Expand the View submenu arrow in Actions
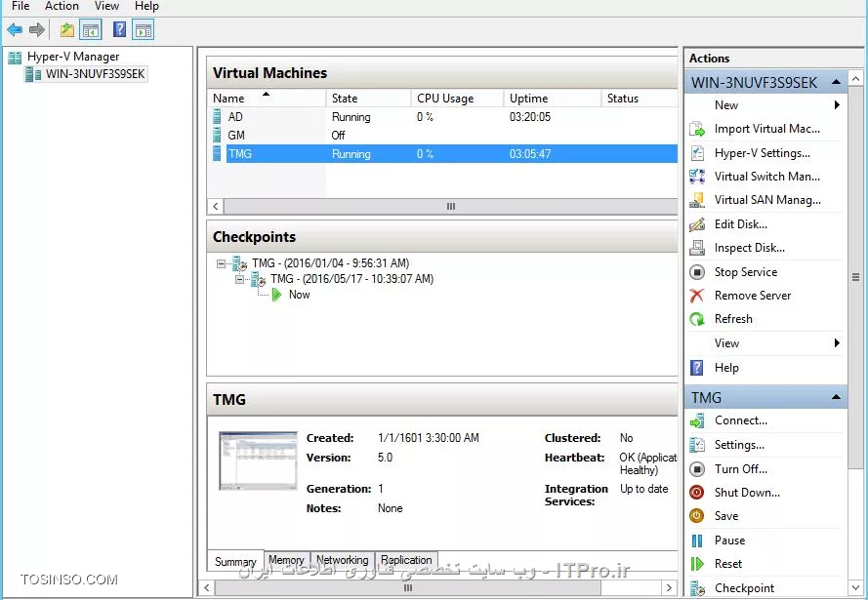Image resolution: width=868 pixels, height=600 pixels. click(837, 342)
